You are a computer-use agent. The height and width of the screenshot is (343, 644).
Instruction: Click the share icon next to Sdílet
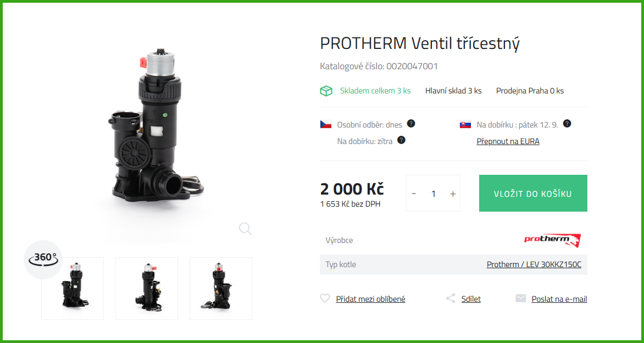tap(451, 298)
